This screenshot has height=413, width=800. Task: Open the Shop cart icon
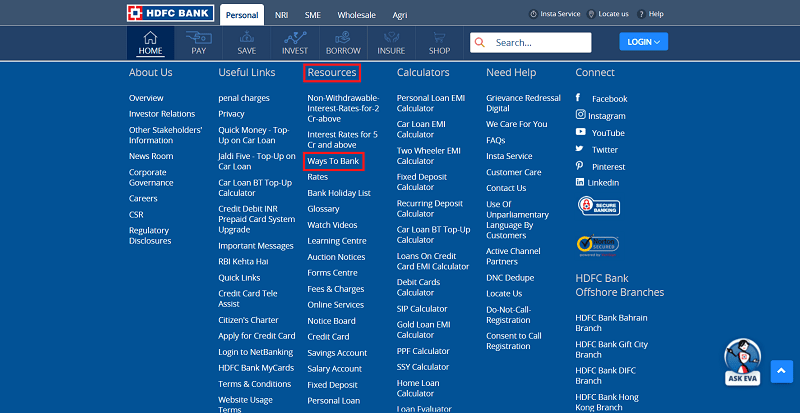tap(439, 37)
